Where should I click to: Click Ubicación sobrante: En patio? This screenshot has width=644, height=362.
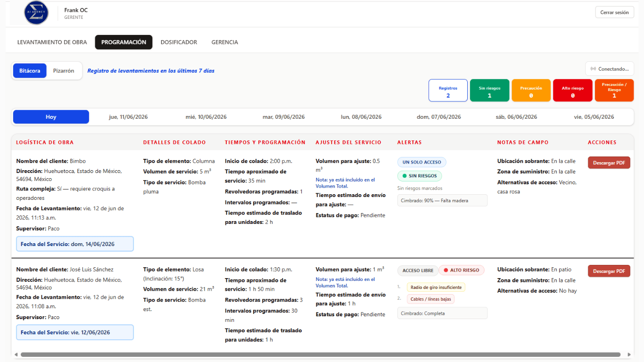pos(534,270)
